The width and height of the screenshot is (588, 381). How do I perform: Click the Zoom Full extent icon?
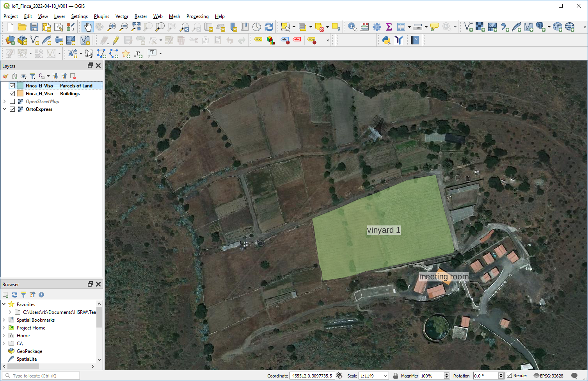(x=136, y=27)
